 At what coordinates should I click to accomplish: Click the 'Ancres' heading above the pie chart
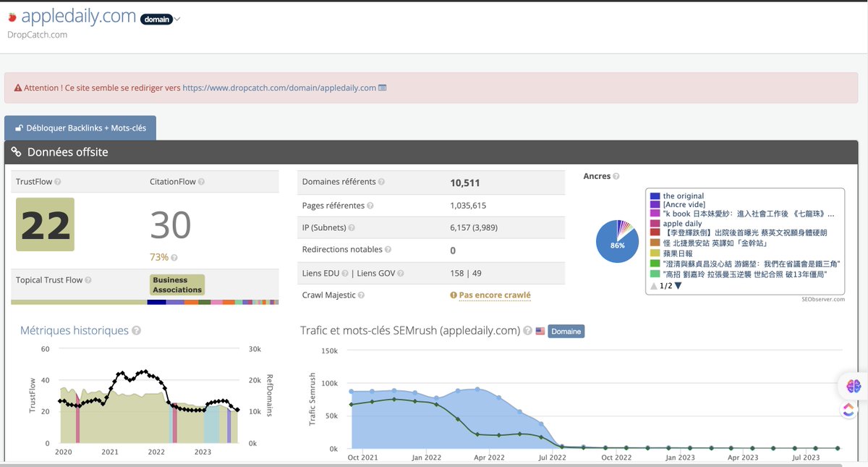597,176
